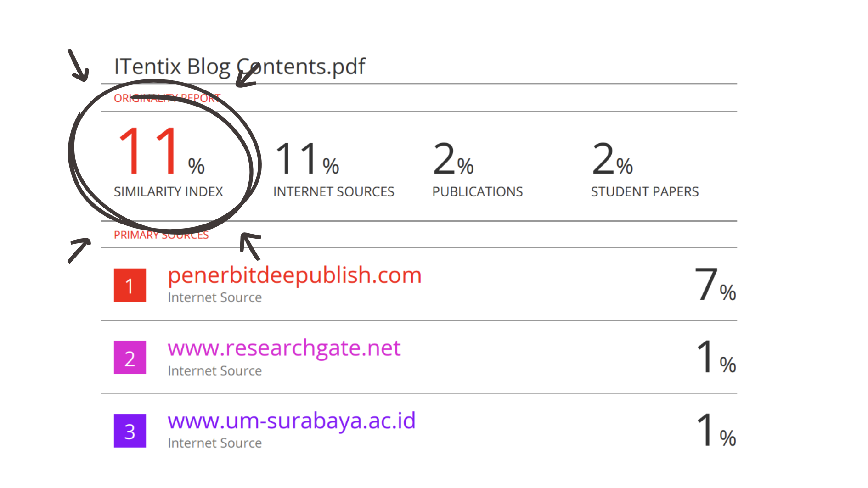868x488 pixels.
Task: Select the INTERNET SOURCES label
Action: (333, 191)
